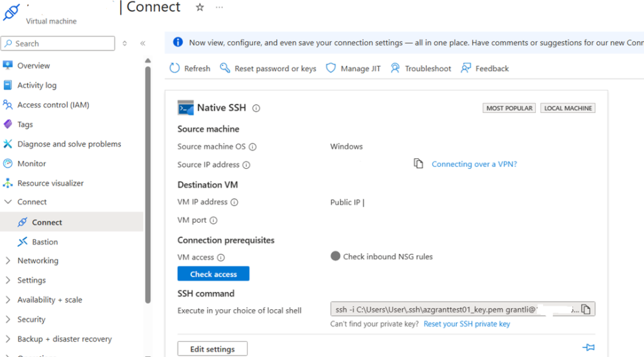This screenshot has width=644, height=357.
Task: Copy the SSH command to clipboard
Action: coord(586,309)
